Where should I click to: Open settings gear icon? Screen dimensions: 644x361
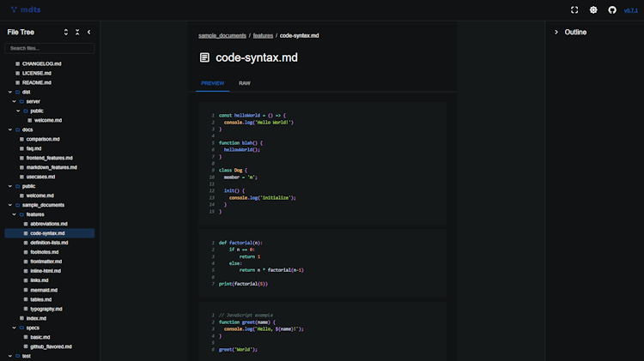[593, 9]
